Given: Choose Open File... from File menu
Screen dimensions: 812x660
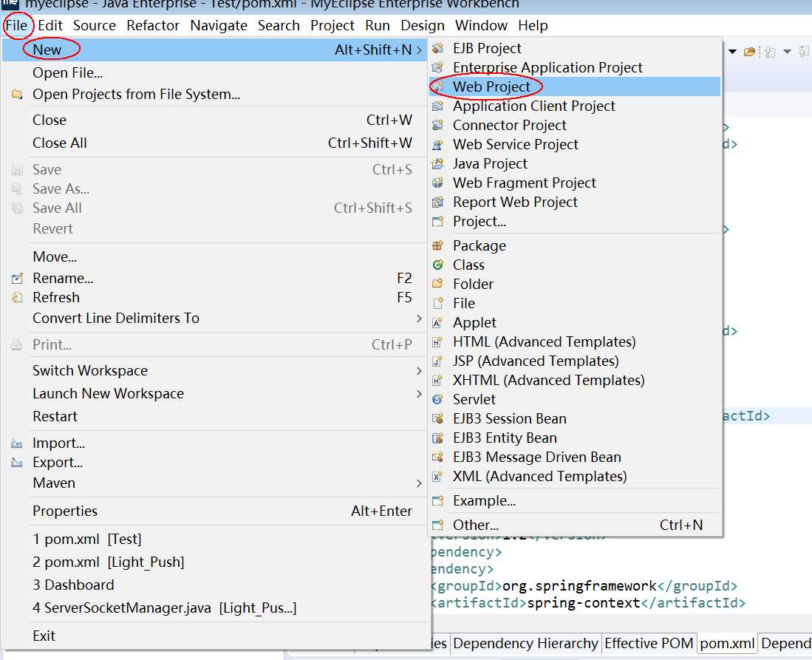Looking at the screenshot, I should tap(216, 73).
